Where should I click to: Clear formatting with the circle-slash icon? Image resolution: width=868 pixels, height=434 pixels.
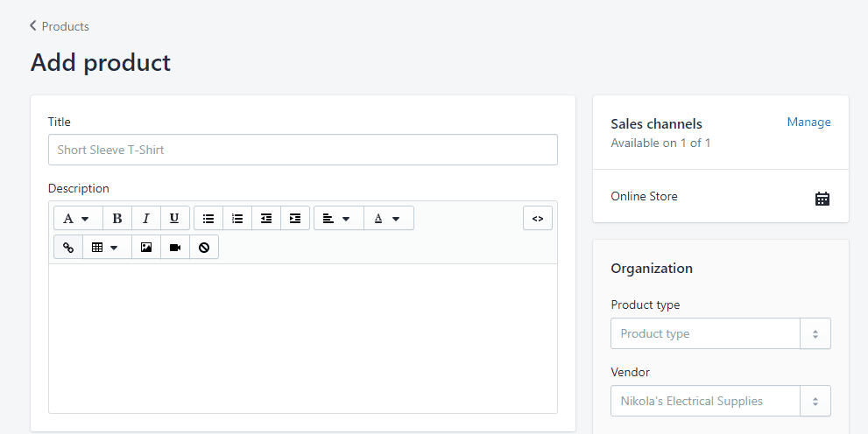(x=204, y=247)
